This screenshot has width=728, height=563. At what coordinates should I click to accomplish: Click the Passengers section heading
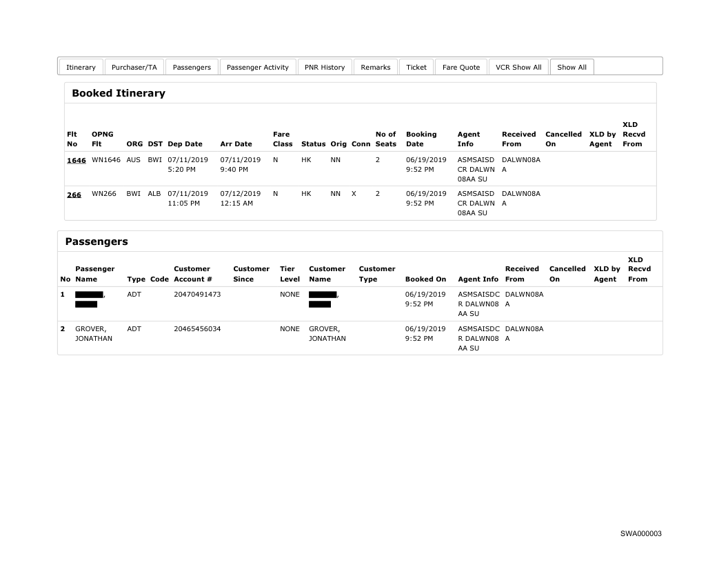point(96,241)
